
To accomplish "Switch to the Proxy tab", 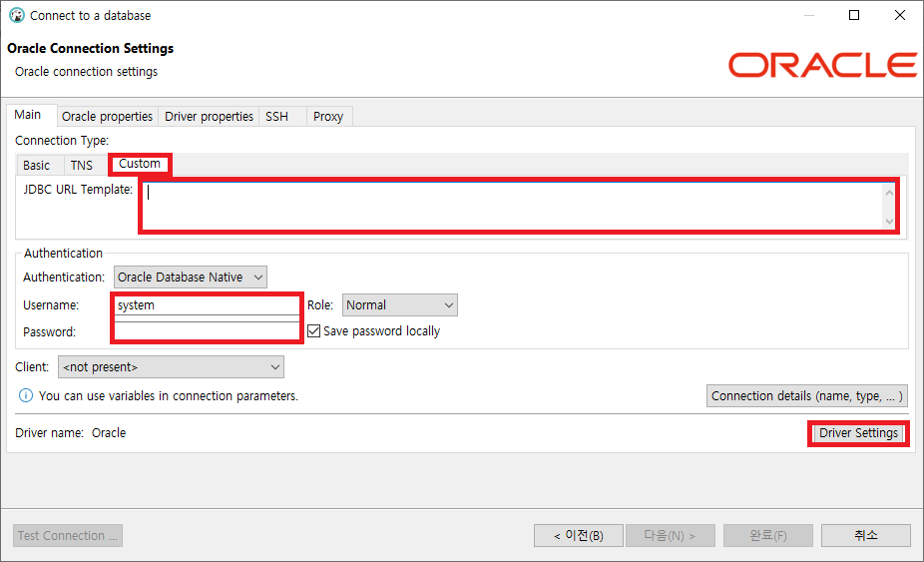I will point(328,116).
